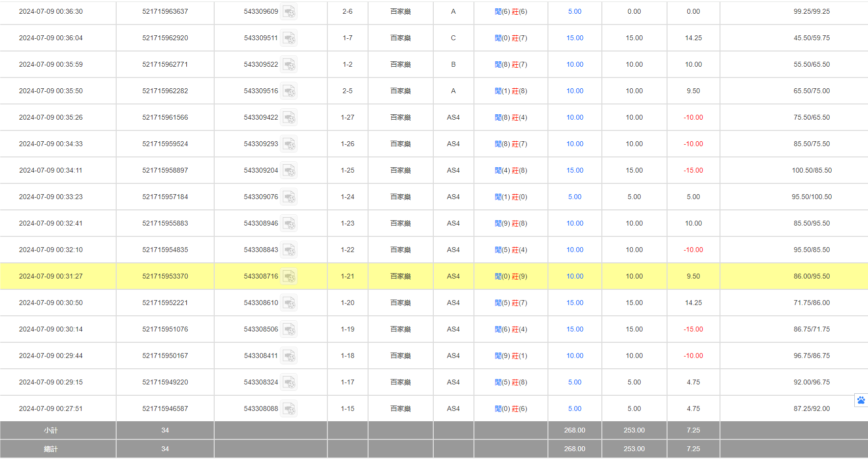Viewport: 868px width, 459px height.
Task: Play replay video of round 543309522
Action: [289, 65]
